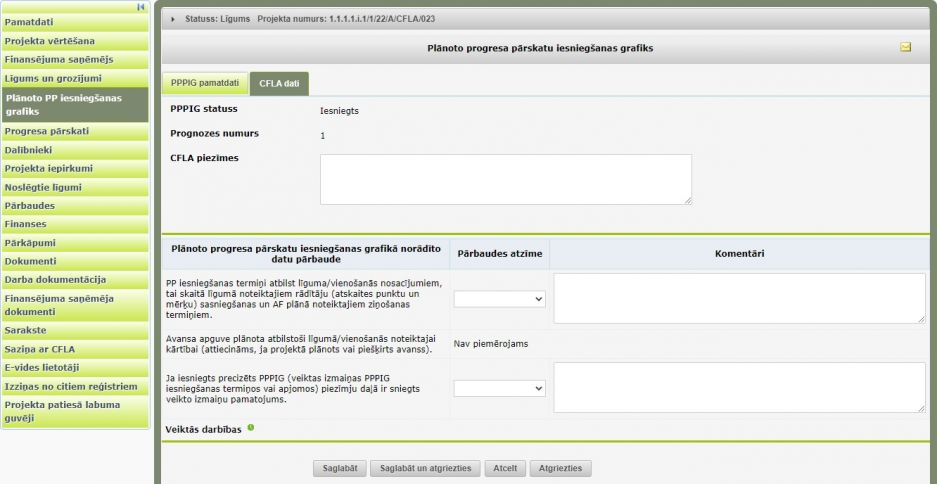Click Saglabāt un atgriezties button
Screen dimensions: 937x484
point(425,468)
